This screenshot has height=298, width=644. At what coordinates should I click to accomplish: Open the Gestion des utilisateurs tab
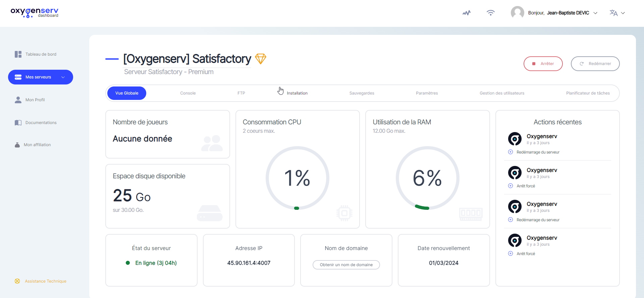coord(502,93)
